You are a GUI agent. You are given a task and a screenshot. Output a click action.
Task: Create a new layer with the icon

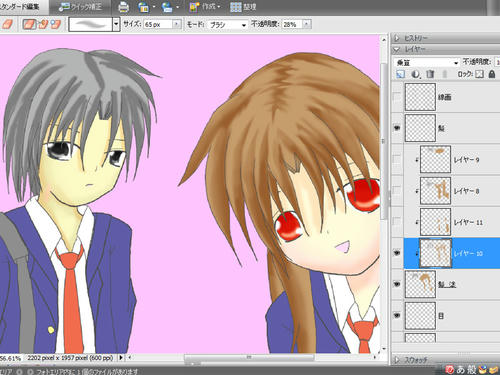click(400, 74)
